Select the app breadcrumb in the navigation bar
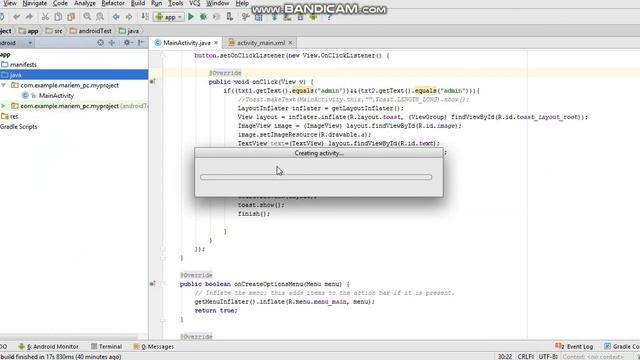This screenshot has height=360, width=640. point(29,31)
